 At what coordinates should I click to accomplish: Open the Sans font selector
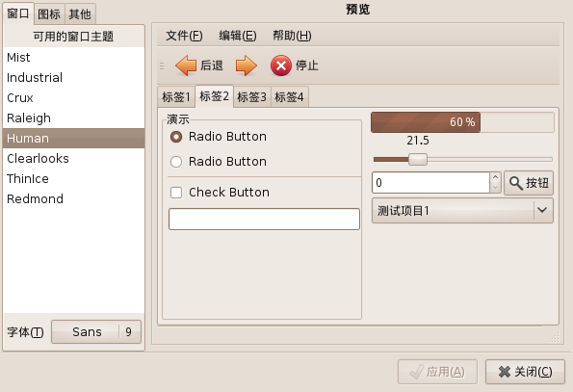click(x=96, y=331)
